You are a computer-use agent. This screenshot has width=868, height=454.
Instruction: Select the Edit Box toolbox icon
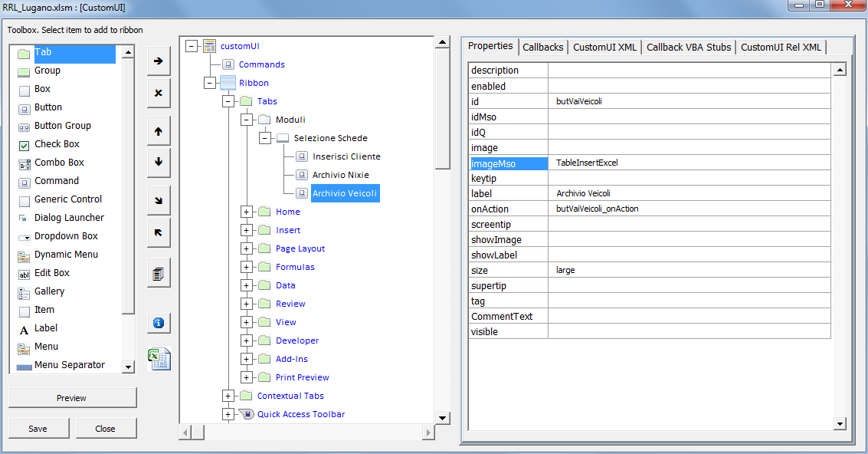coord(24,275)
